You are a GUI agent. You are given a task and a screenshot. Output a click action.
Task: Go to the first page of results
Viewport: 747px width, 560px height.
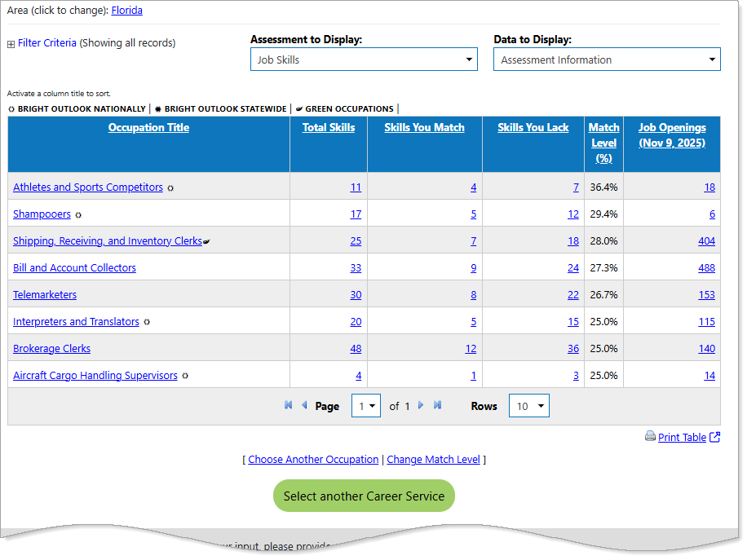pos(288,405)
